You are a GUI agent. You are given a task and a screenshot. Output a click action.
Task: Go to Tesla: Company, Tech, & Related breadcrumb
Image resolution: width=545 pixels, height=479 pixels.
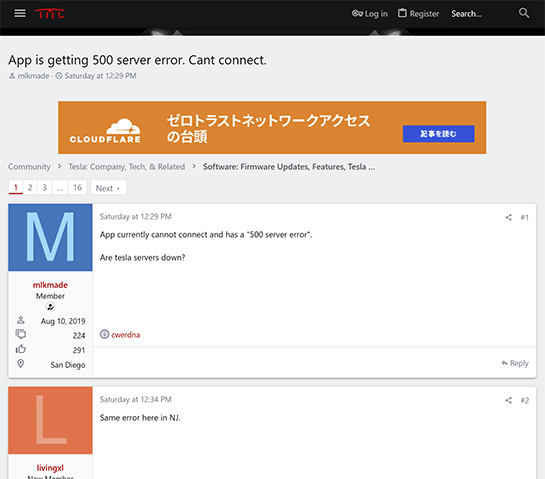[x=127, y=167]
